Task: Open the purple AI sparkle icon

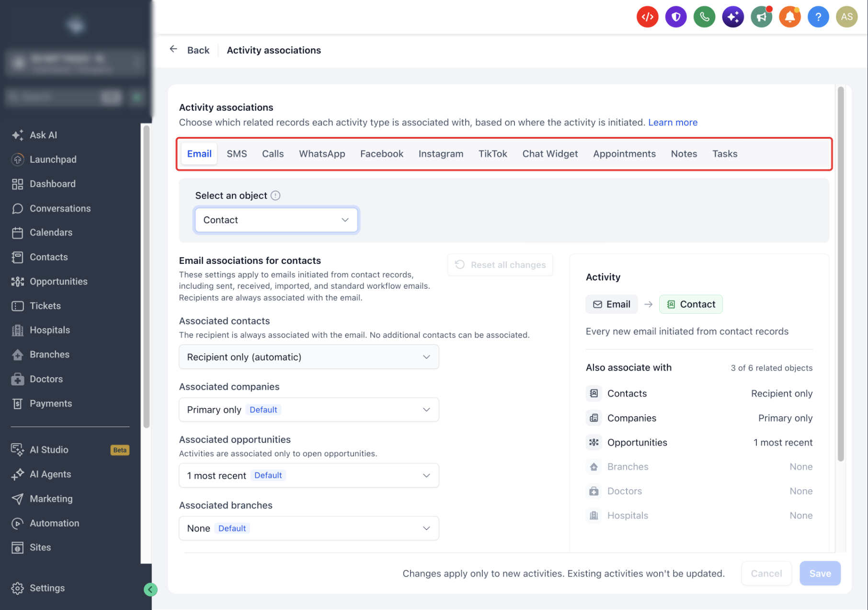Action: [733, 17]
